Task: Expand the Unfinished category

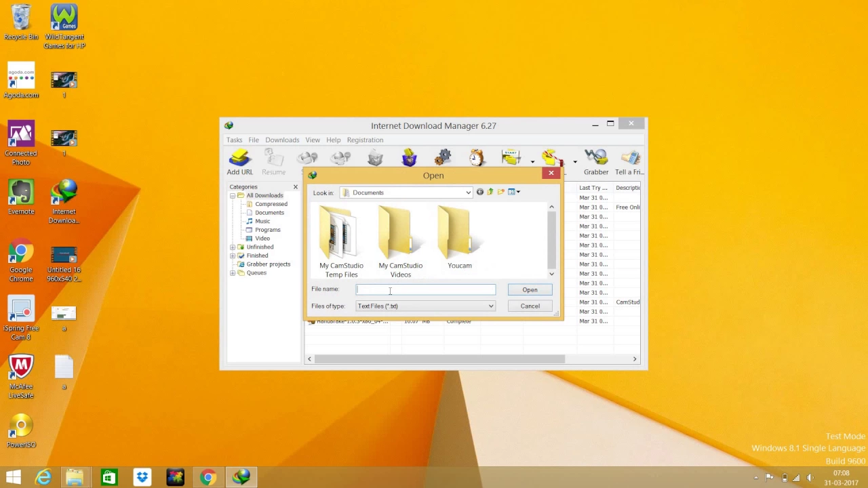Action: click(x=233, y=247)
